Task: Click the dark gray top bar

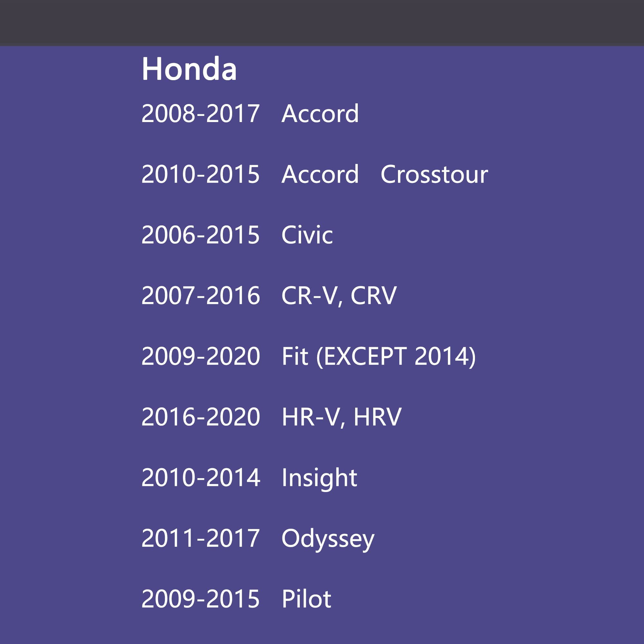Action: [322, 23]
